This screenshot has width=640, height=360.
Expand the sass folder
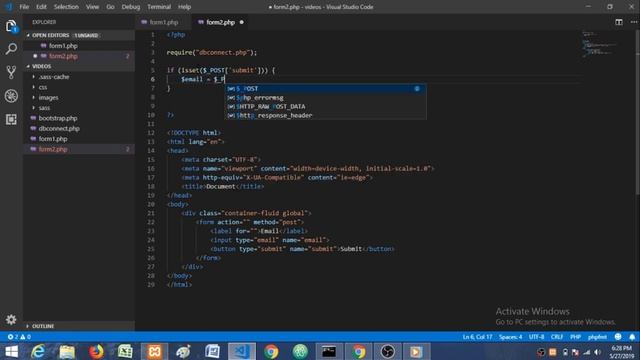(x=44, y=108)
